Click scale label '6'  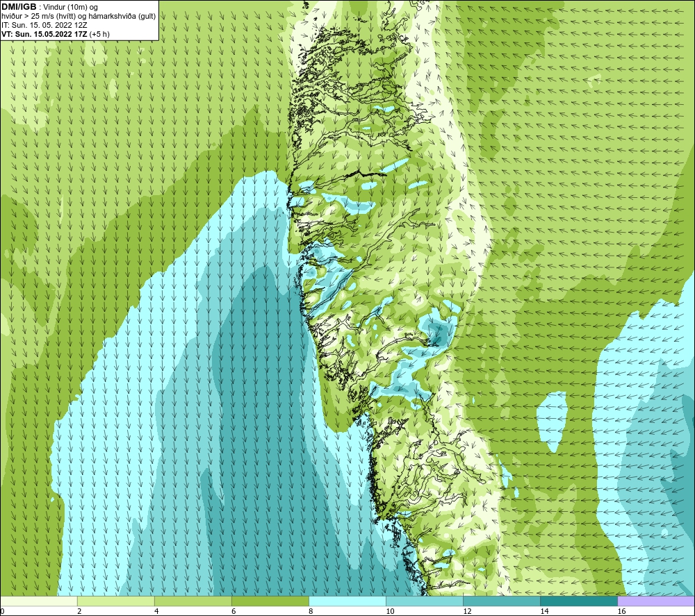234,611
